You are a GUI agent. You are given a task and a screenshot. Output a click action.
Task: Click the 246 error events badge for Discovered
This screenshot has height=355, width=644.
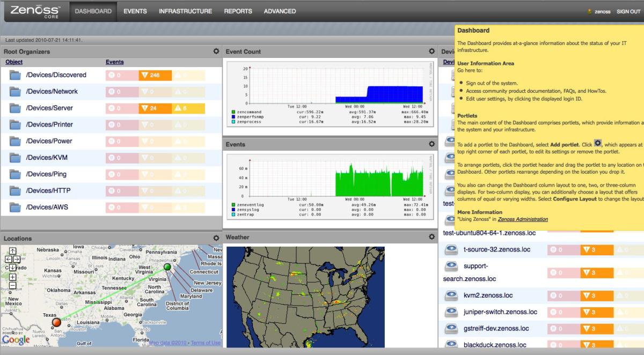pos(155,75)
